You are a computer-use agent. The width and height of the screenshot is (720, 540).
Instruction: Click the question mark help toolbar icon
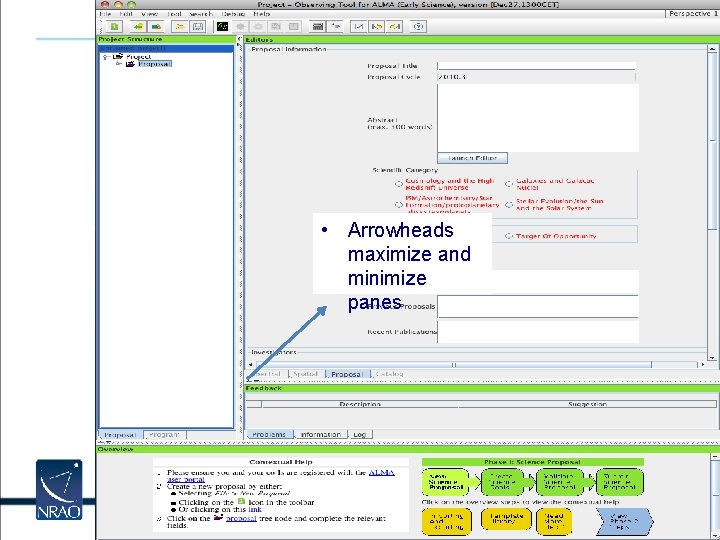(x=418, y=27)
